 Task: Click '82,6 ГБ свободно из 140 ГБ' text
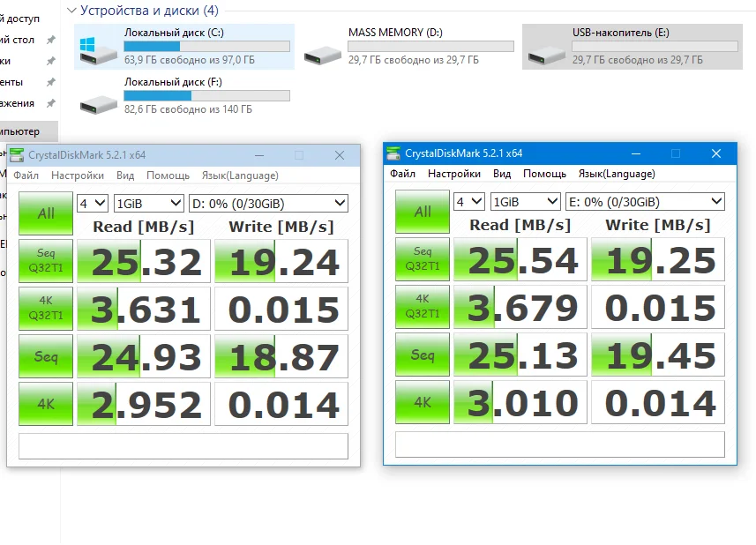(188, 109)
